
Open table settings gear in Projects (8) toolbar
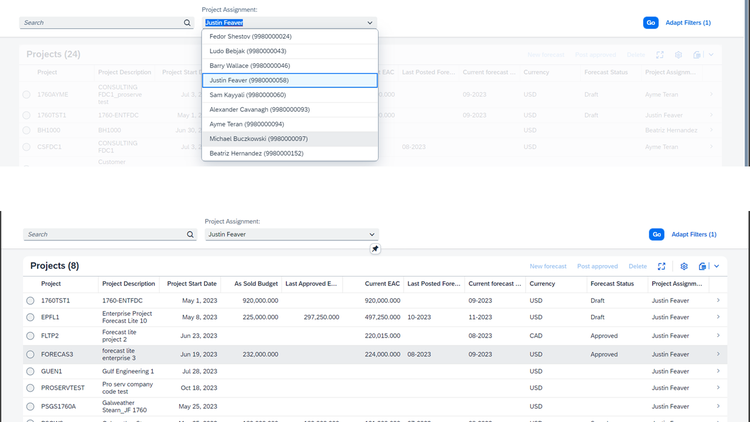[684, 267]
